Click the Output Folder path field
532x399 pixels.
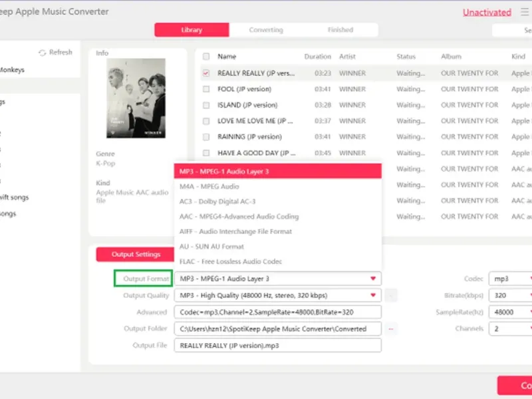pyautogui.click(x=277, y=329)
